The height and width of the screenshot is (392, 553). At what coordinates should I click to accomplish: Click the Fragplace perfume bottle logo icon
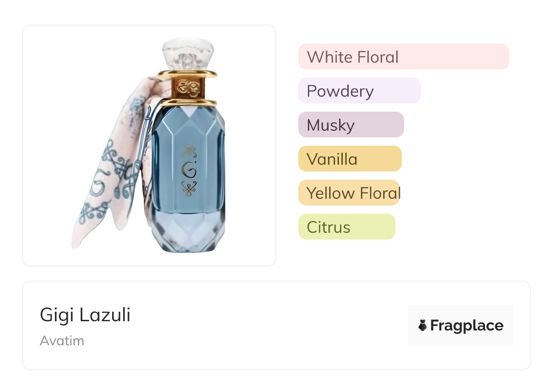click(x=423, y=325)
